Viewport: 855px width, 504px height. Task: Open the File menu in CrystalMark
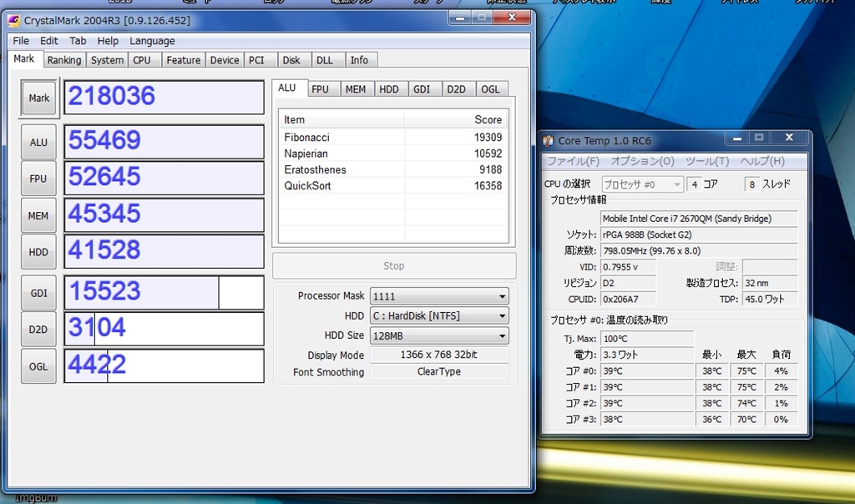tap(21, 41)
